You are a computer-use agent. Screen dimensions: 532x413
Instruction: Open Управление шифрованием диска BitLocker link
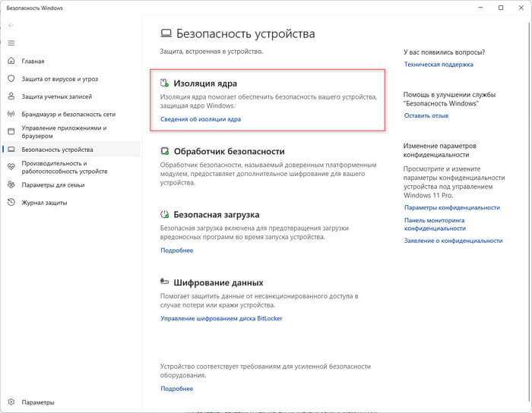[x=221, y=319]
